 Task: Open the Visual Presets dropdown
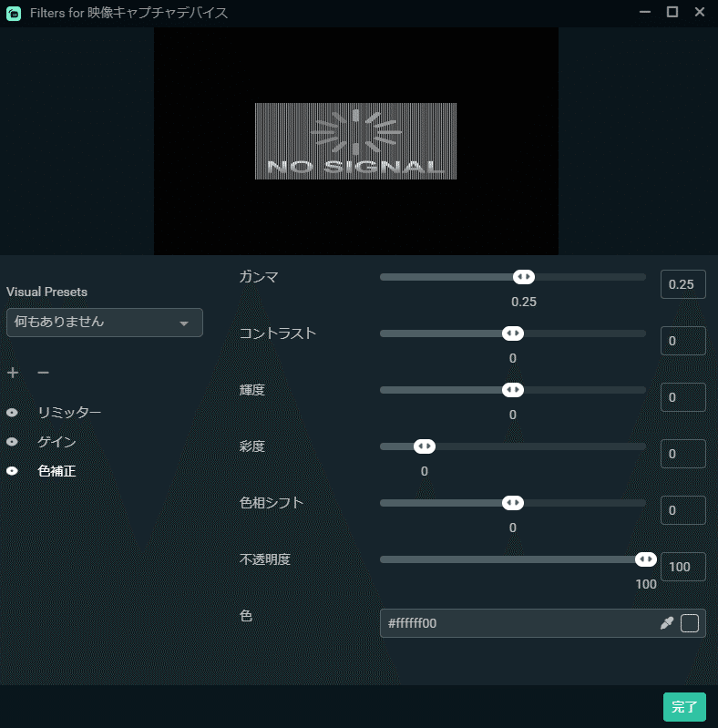pos(105,323)
